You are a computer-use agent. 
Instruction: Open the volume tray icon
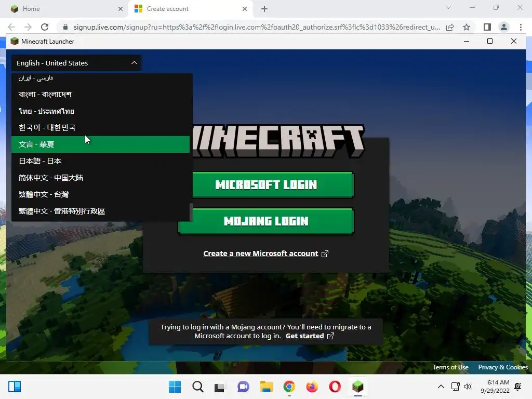click(x=468, y=387)
